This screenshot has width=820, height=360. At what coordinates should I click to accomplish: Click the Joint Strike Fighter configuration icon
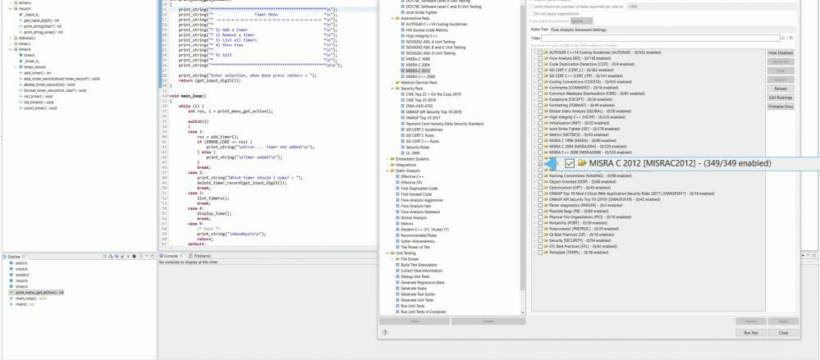(x=403, y=12)
